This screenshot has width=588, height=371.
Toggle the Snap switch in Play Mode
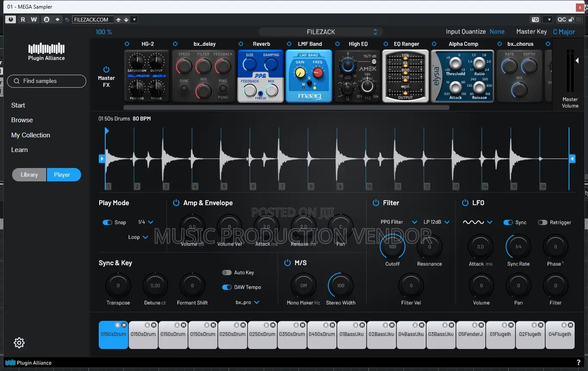coord(107,222)
